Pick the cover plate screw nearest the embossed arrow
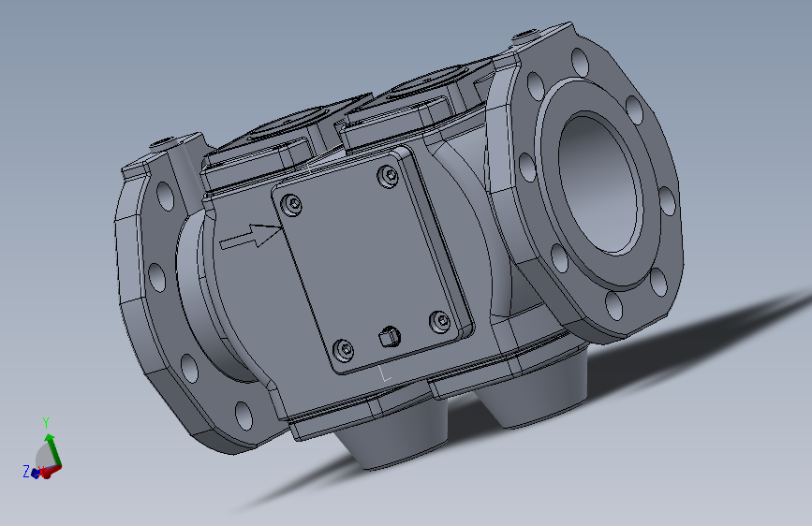Screen dimensions: 812x526 [x=292, y=205]
